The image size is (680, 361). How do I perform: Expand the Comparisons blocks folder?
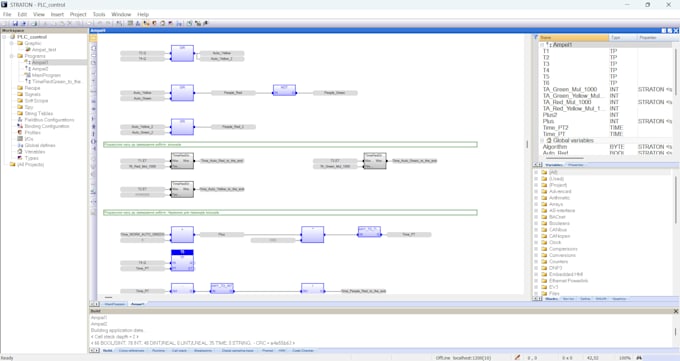coord(536,249)
